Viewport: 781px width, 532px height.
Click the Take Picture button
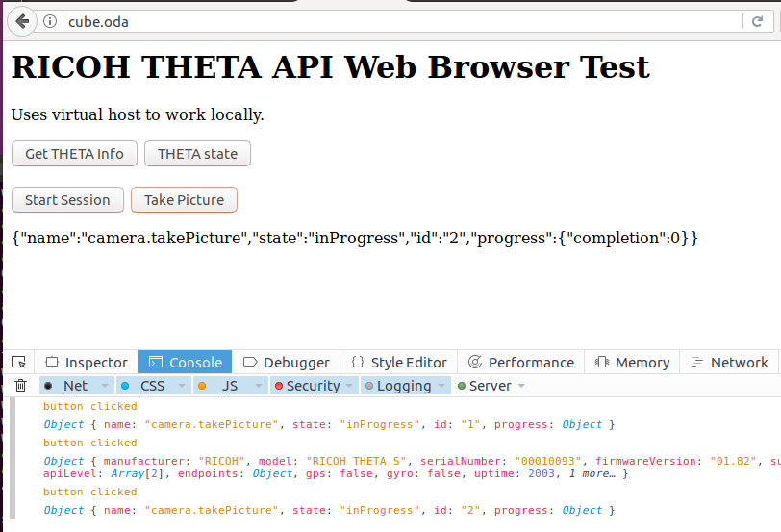[185, 200]
